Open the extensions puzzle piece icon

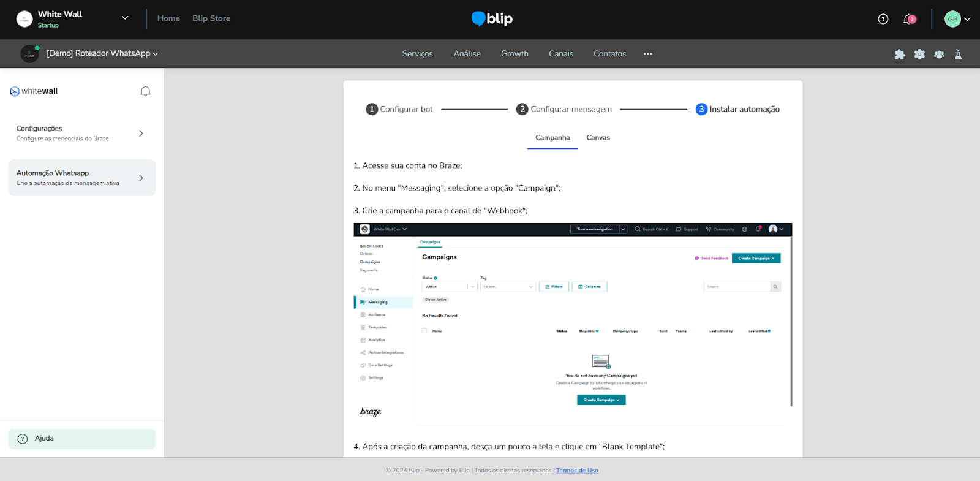click(x=900, y=55)
